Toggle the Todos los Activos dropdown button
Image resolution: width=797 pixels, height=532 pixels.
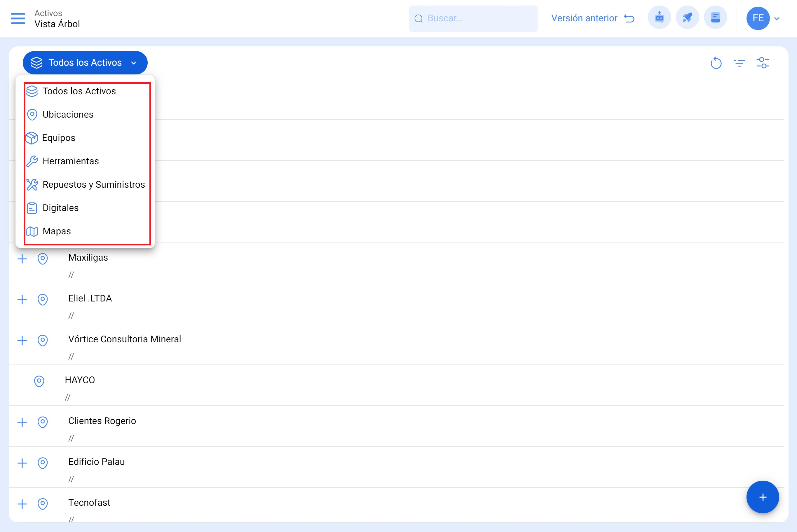tap(85, 63)
